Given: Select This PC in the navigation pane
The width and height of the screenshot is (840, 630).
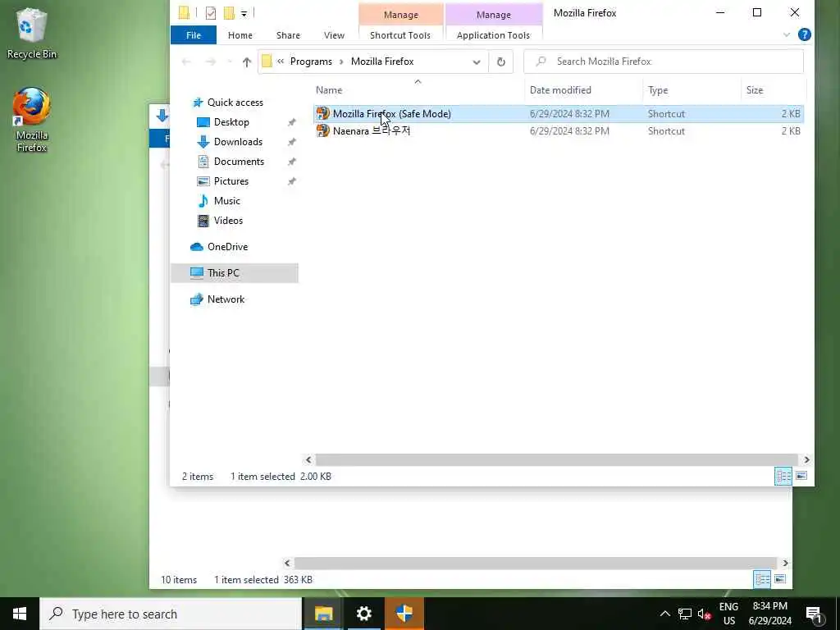Looking at the screenshot, I should coord(223,273).
